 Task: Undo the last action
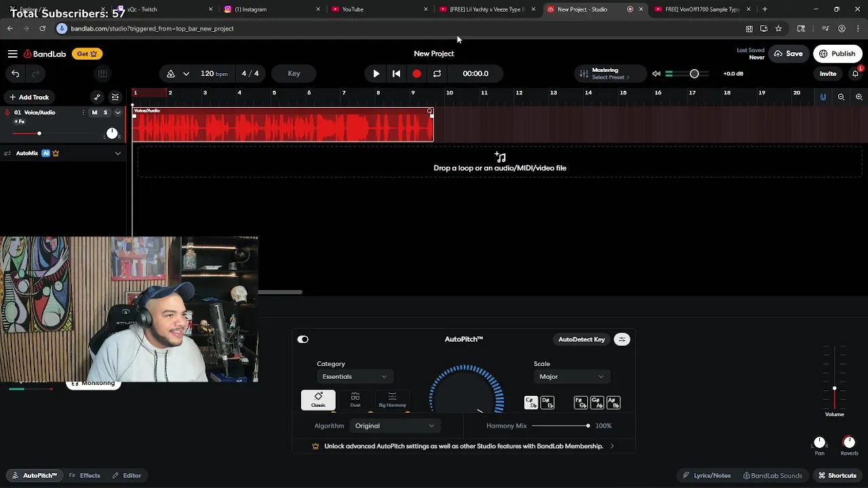[x=15, y=74]
